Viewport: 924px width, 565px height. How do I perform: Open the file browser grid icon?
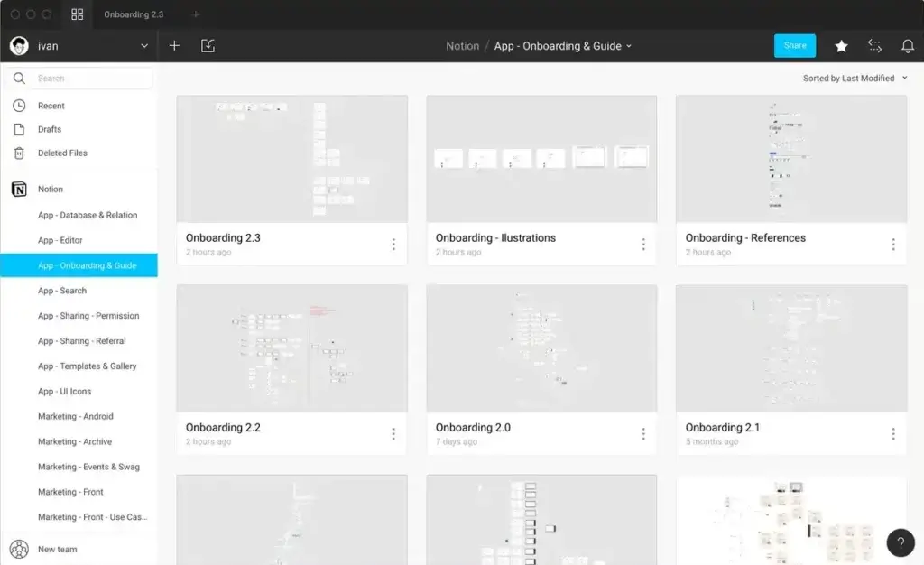click(x=78, y=14)
